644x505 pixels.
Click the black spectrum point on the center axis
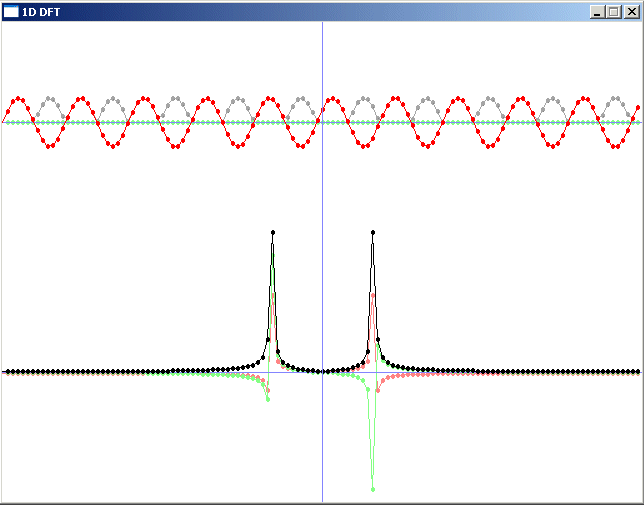[x=322, y=371]
